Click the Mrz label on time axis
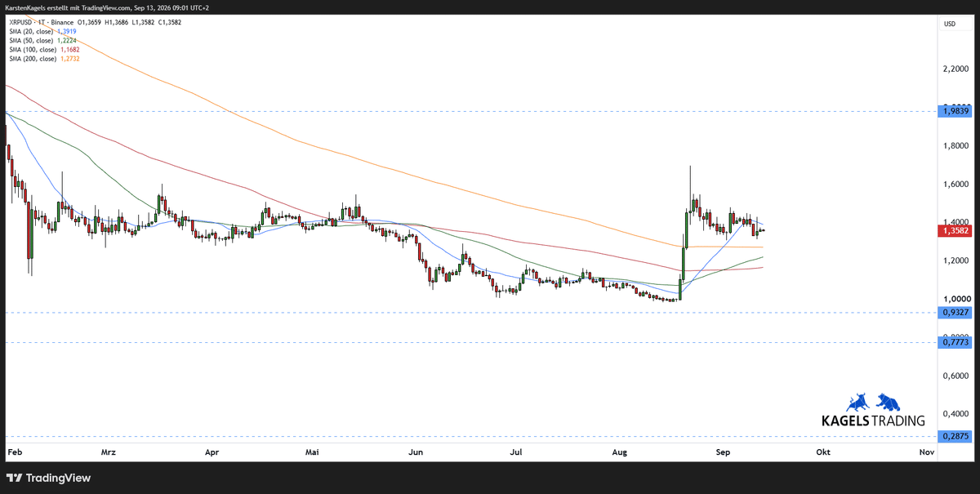Screen dimensions: 980x494 coord(108,452)
